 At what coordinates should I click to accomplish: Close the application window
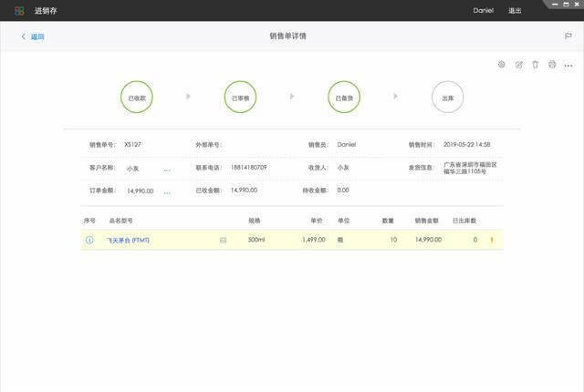[577, 5]
